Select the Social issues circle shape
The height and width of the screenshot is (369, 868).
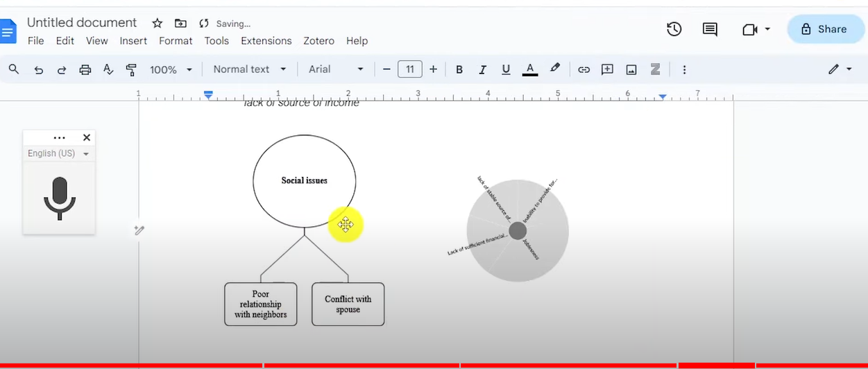click(304, 180)
